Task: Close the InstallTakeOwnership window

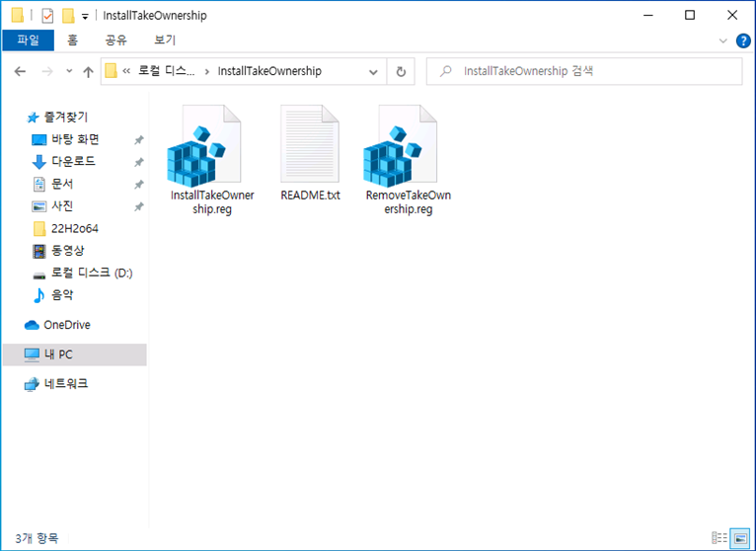Action: [x=732, y=16]
